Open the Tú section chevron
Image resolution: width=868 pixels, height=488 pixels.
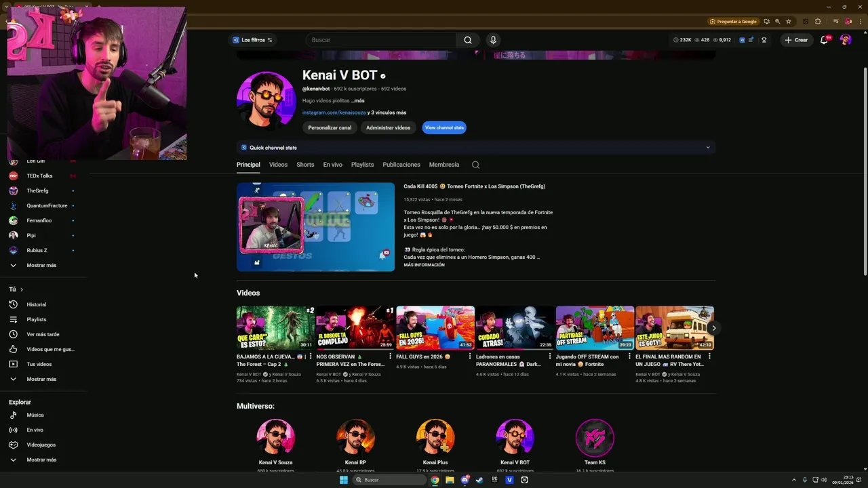[21, 289]
